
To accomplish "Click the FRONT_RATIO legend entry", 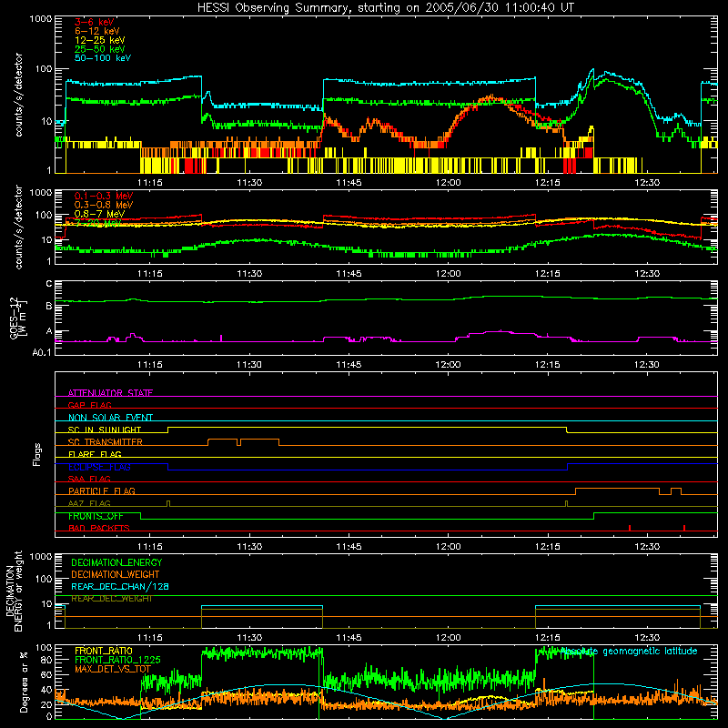I will [x=104, y=651].
